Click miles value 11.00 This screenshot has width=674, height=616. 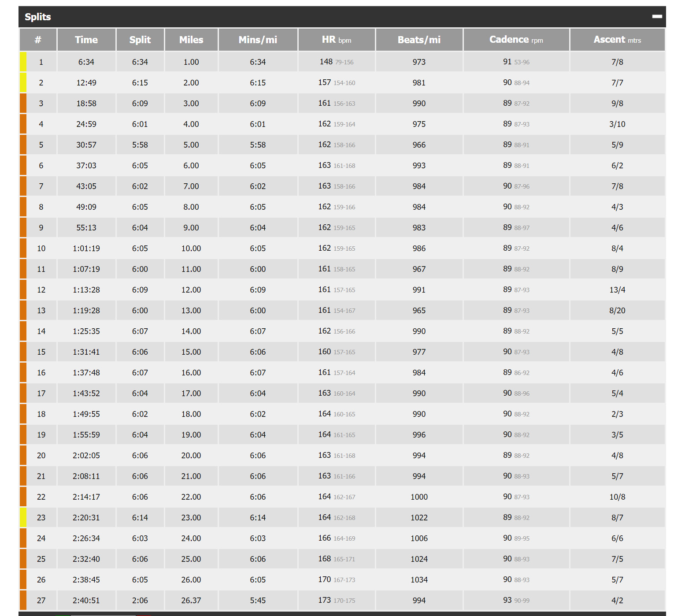click(x=191, y=269)
